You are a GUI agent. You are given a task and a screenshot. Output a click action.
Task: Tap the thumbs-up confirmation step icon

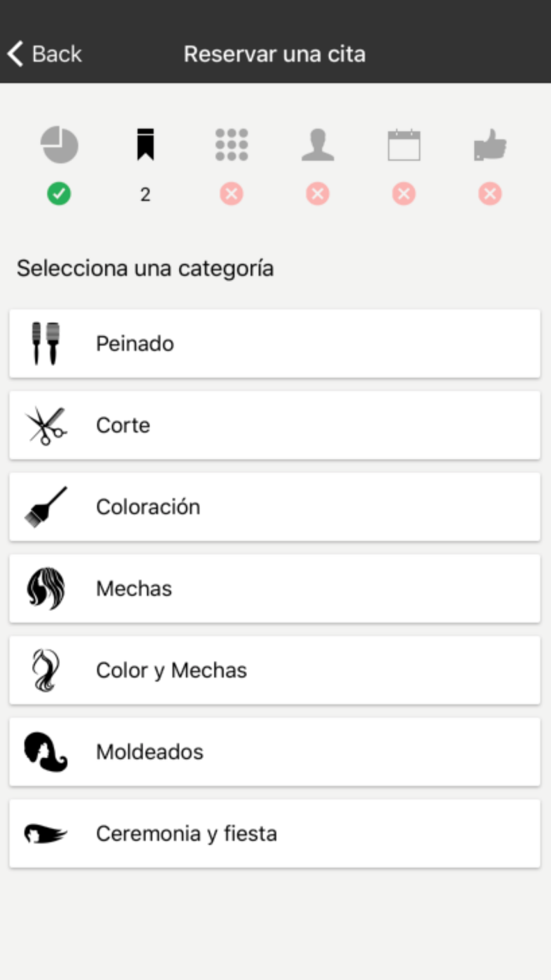pyautogui.click(x=490, y=145)
